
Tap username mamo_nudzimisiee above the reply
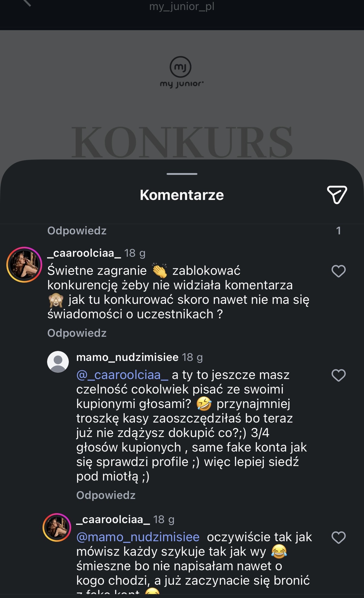pyautogui.click(x=127, y=357)
